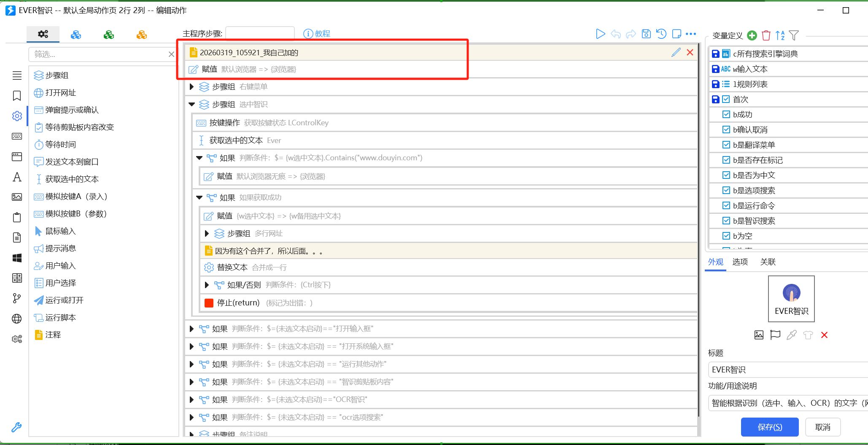Viewport: 868px width, 445px height.
Task: Add a new variable with green plus
Action: [x=752, y=35]
